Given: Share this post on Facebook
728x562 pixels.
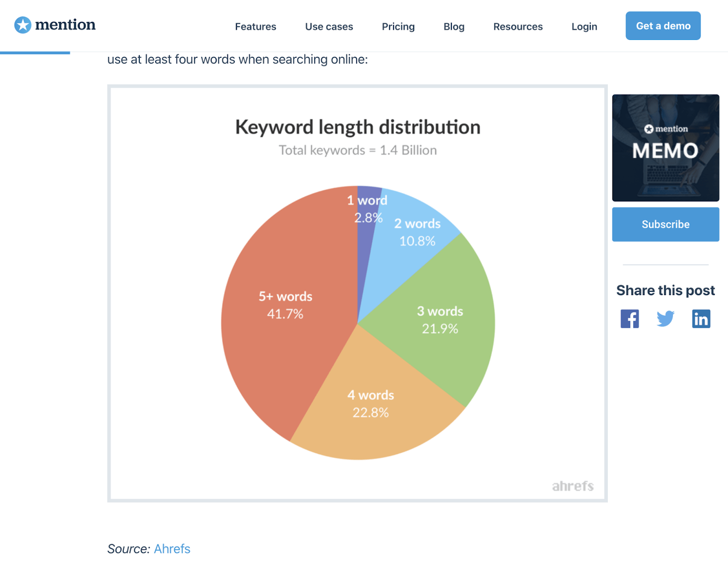Looking at the screenshot, I should [x=629, y=319].
